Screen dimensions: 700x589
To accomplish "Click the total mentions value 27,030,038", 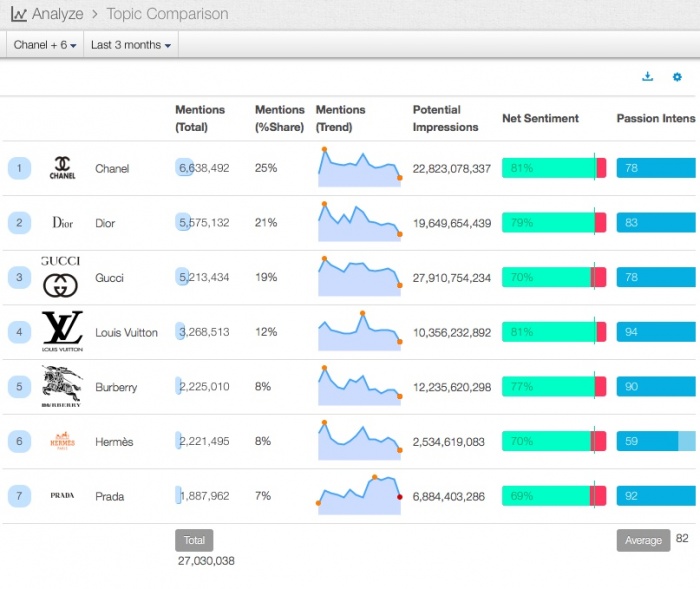I will click(206, 561).
